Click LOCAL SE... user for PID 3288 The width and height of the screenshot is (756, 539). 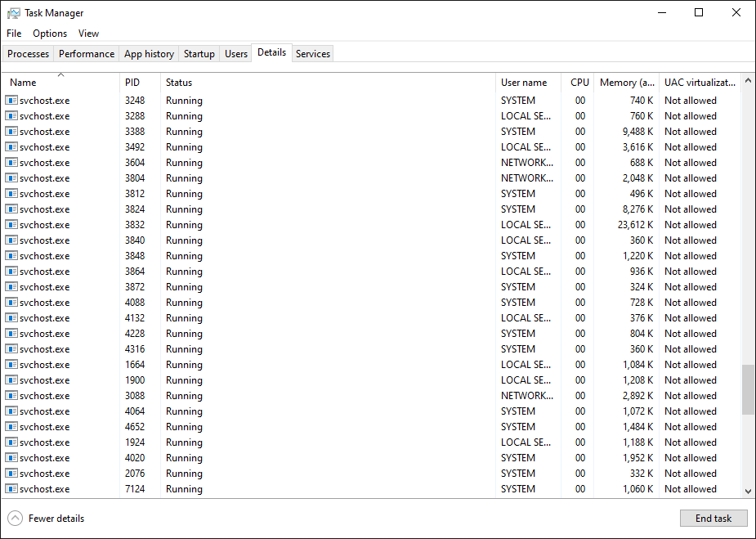point(526,116)
